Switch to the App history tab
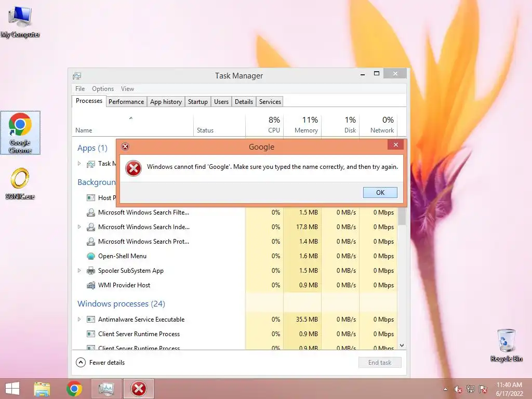The width and height of the screenshot is (532, 399). click(x=166, y=102)
